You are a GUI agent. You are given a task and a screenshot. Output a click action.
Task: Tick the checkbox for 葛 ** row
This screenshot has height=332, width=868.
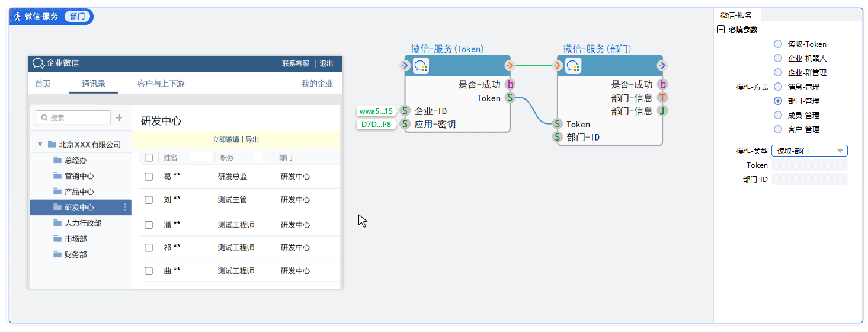click(x=149, y=177)
